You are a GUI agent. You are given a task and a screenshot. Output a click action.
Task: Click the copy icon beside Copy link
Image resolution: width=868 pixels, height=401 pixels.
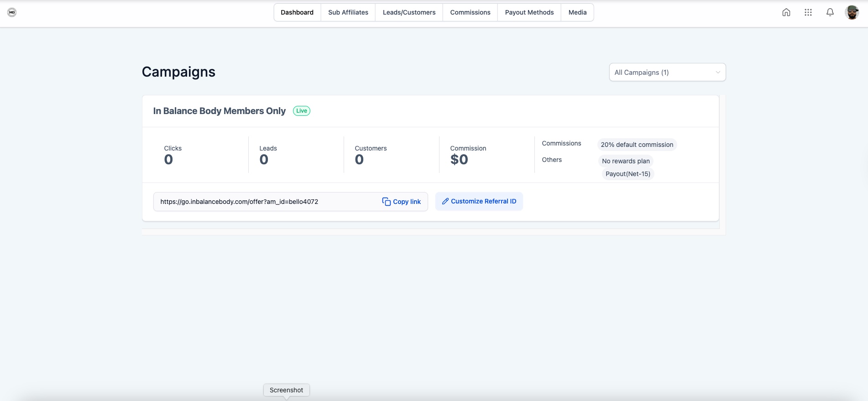tap(386, 202)
